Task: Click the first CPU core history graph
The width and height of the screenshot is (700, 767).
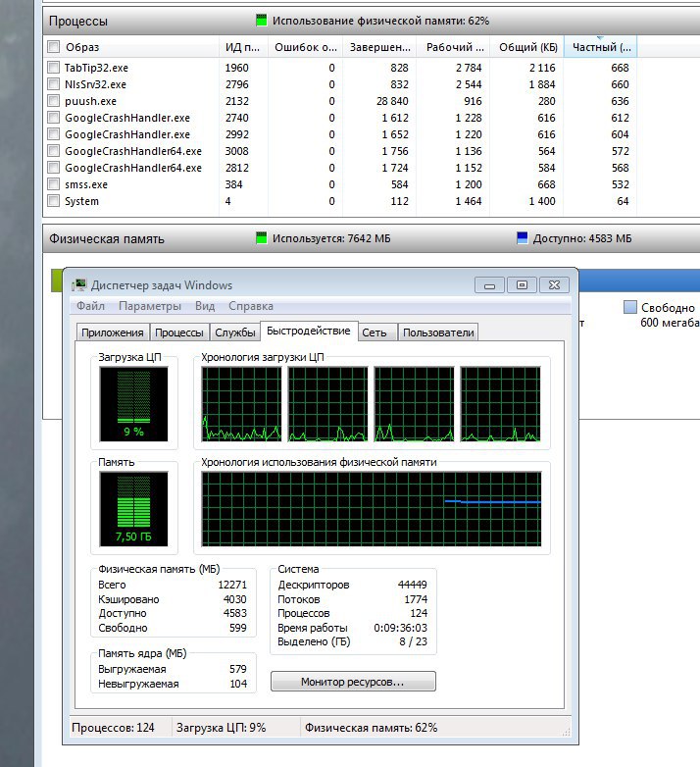Action: pyautogui.click(x=241, y=404)
